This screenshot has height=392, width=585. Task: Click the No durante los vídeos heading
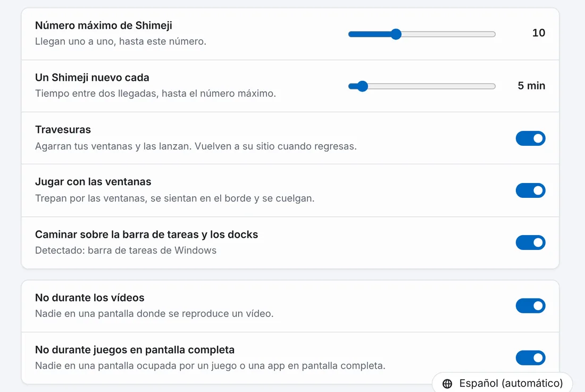pyautogui.click(x=89, y=298)
